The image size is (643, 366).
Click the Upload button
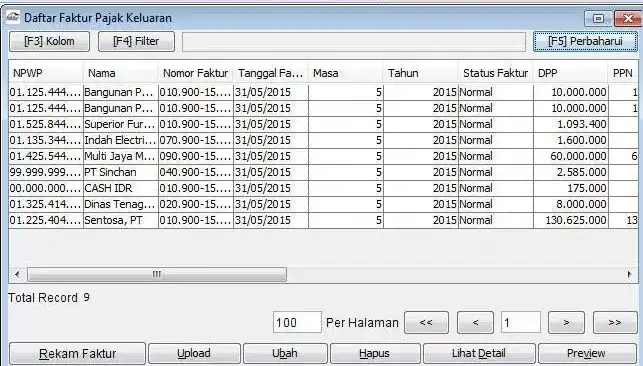(194, 354)
